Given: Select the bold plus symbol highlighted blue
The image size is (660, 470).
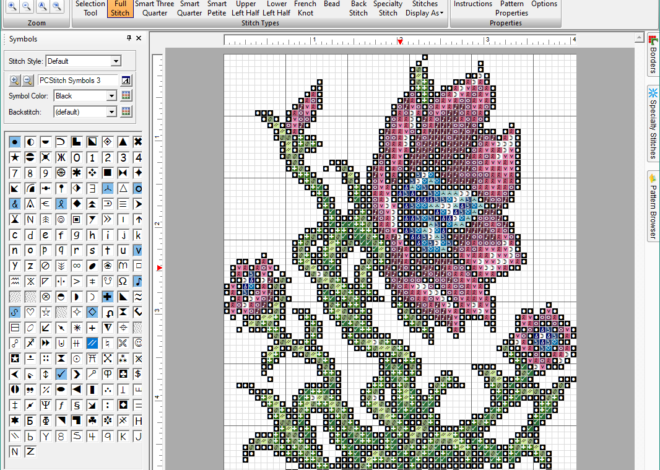Looking at the screenshot, I should click(x=107, y=297).
